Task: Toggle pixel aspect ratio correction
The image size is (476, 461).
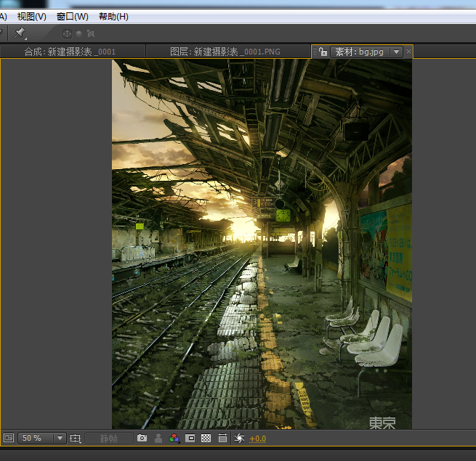Action: [x=222, y=438]
